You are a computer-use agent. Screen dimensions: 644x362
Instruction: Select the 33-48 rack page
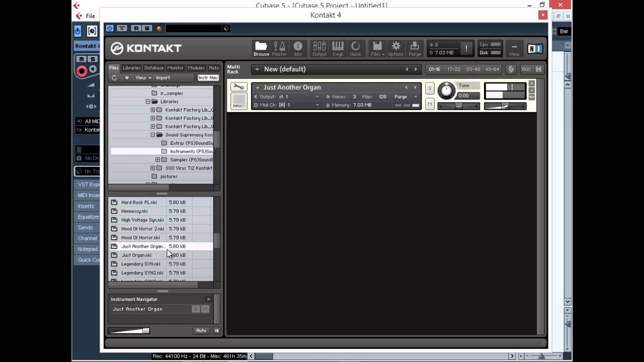click(473, 69)
